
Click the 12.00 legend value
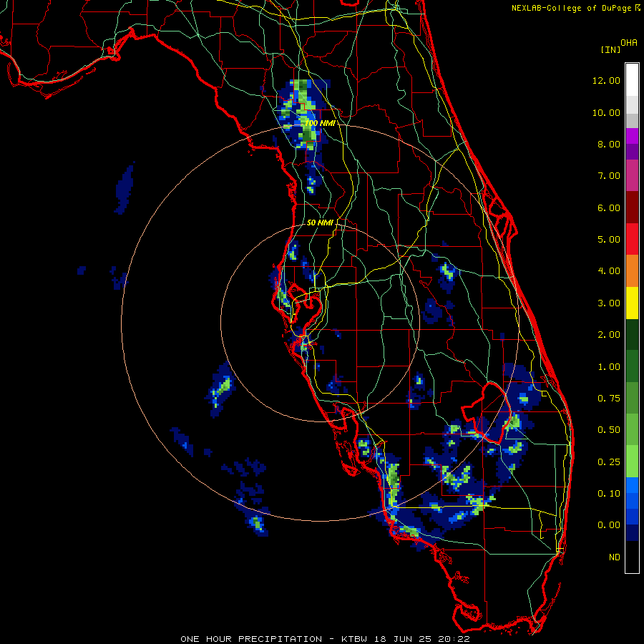pyautogui.click(x=606, y=80)
